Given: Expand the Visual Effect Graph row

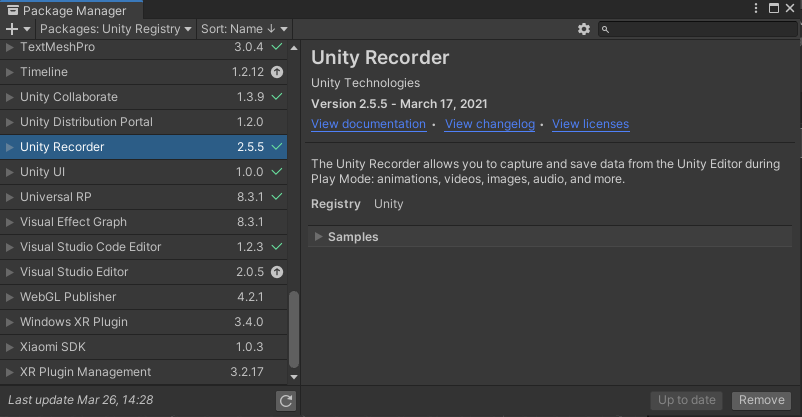Looking at the screenshot, I should tap(9, 222).
